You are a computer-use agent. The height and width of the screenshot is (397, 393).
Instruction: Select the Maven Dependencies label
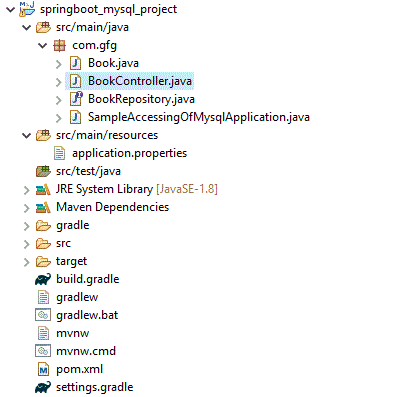[x=113, y=207]
